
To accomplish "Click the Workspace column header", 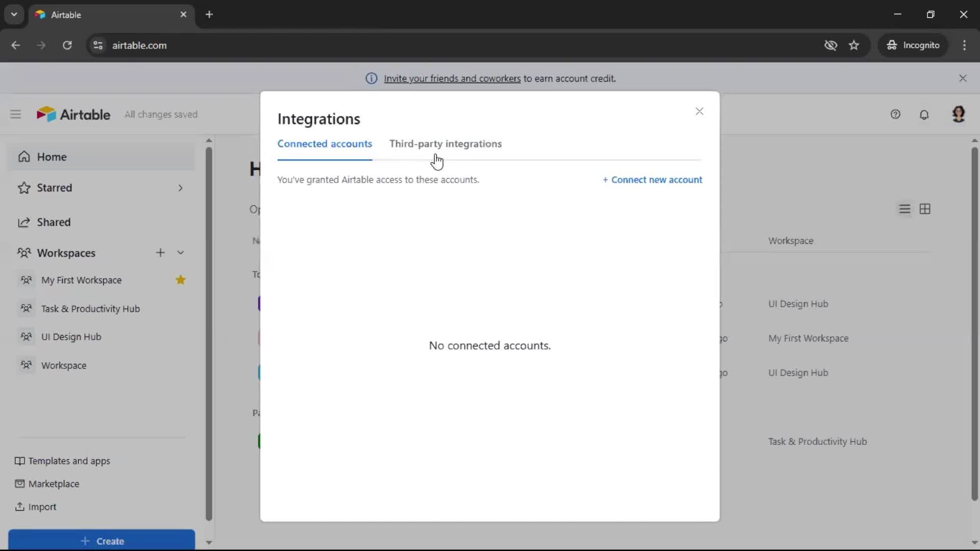I will click(x=791, y=241).
